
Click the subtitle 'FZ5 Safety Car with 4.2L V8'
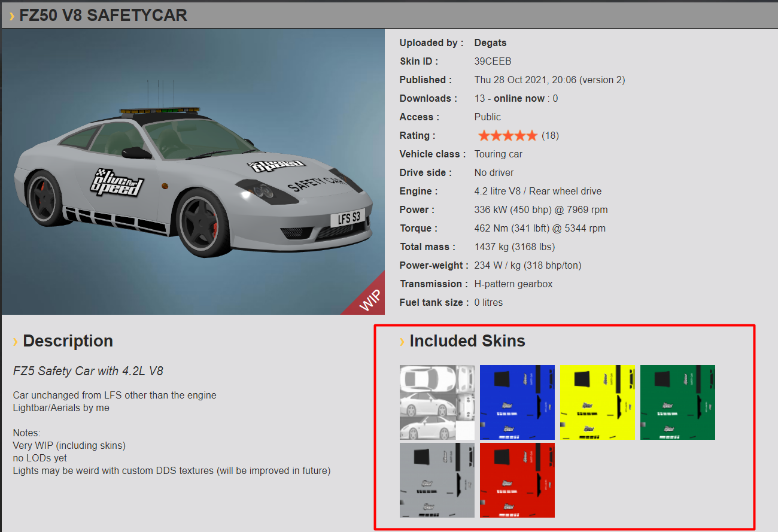(88, 372)
